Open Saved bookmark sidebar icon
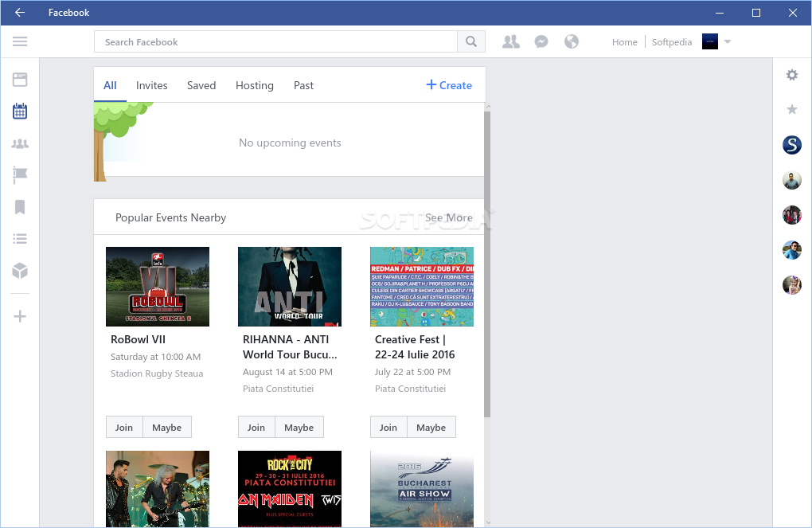 20,207
